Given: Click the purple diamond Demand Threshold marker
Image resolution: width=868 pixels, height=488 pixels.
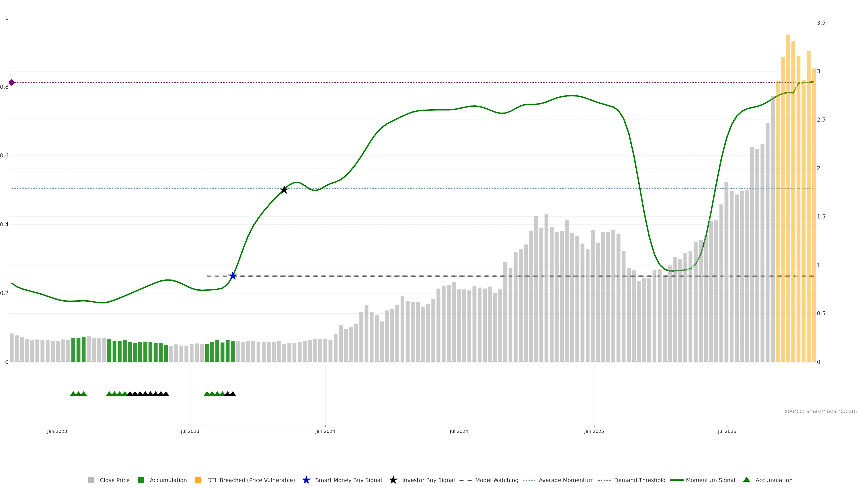Looking at the screenshot, I should (x=12, y=82).
